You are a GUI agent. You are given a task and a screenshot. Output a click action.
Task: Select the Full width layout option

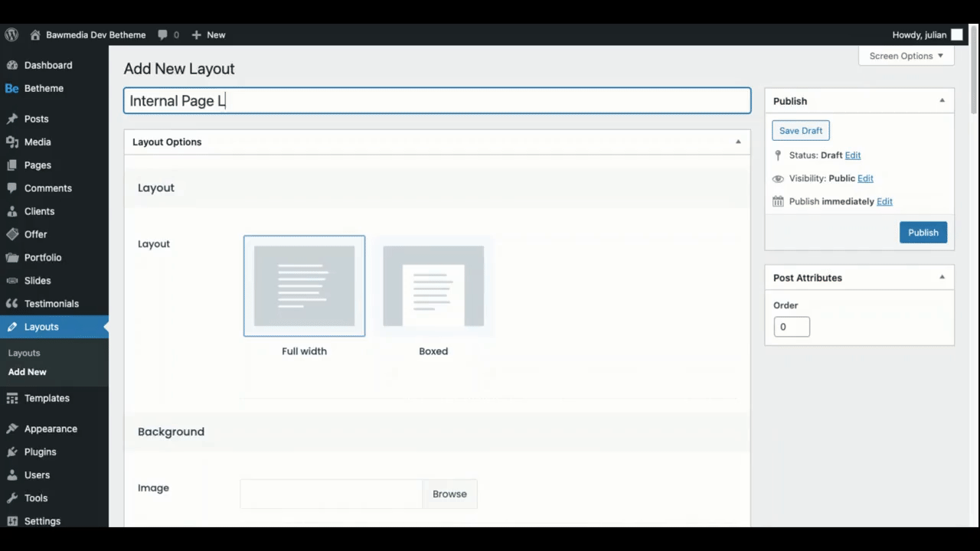pos(304,286)
